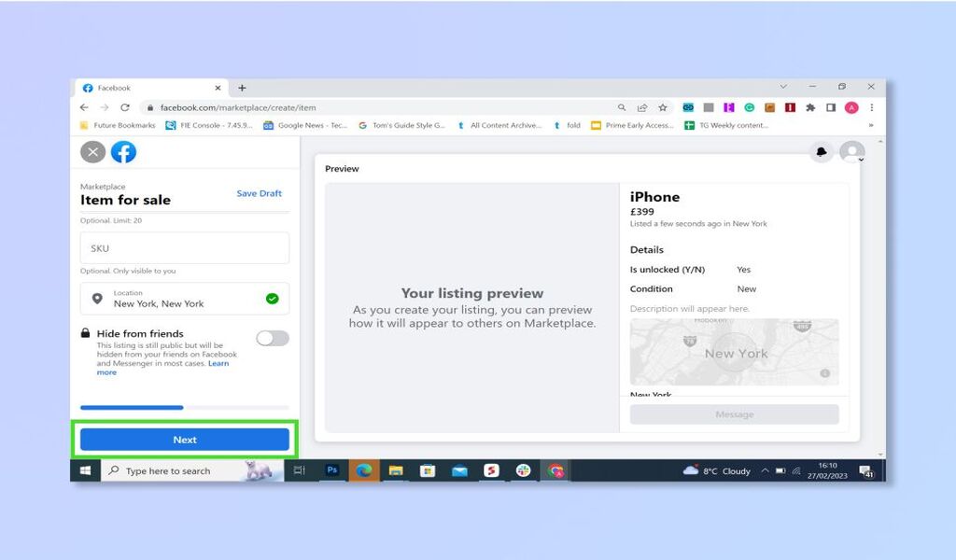
Task: Open the TG Weekly content bookmark
Action: click(726, 125)
